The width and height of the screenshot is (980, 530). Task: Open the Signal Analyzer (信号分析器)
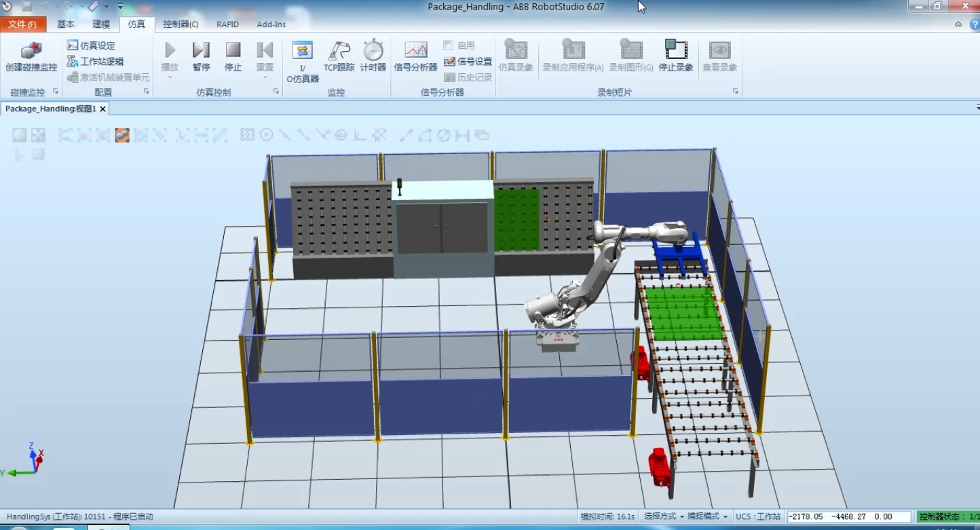click(x=416, y=57)
